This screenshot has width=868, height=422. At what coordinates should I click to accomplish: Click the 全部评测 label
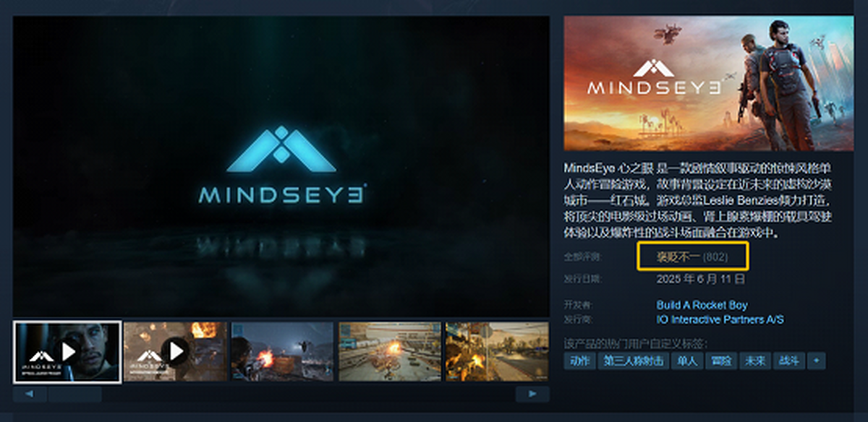pos(582,257)
